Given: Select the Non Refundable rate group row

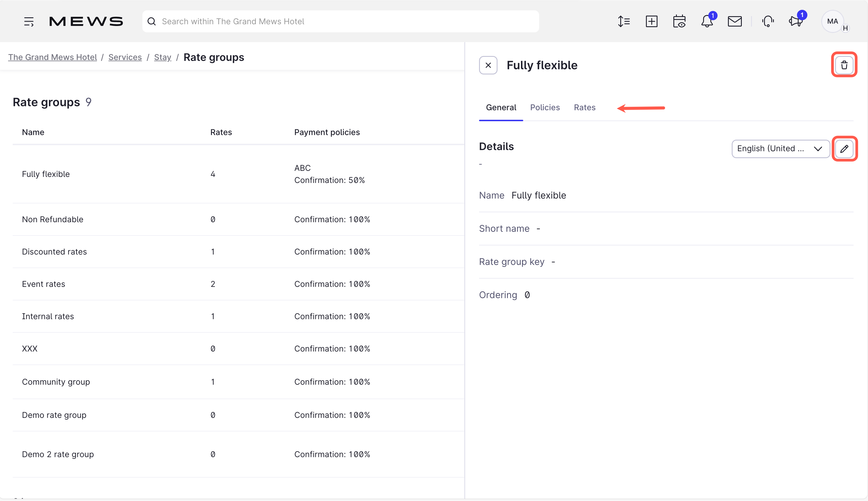Looking at the screenshot, I should coord(138,219).
